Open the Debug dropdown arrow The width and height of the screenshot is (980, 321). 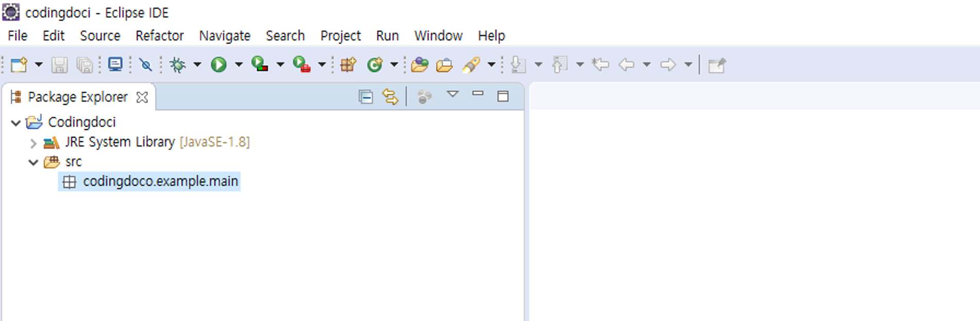coord(197,65)
